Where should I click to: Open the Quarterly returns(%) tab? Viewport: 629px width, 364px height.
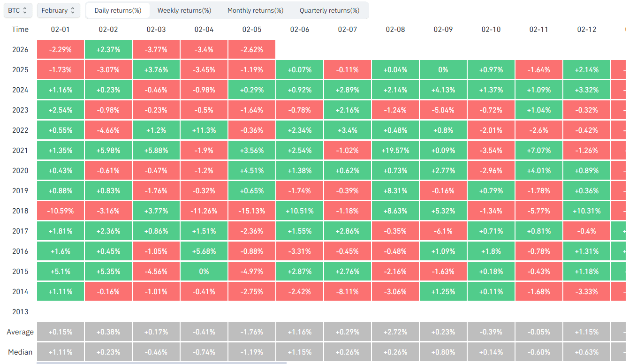pyautogui.click(x=329, y=10)
